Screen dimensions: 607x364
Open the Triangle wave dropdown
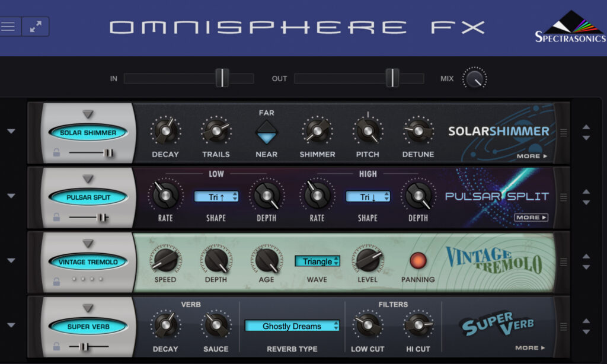coord(318,261)
